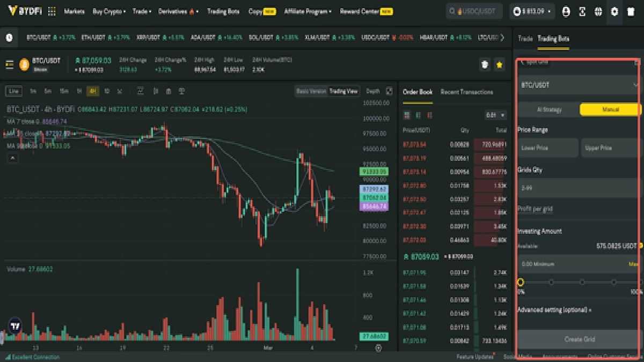The width and height of the screenshot is (644, 362).
Task: Click the globe language icon
Action: (x=598, y=11)
